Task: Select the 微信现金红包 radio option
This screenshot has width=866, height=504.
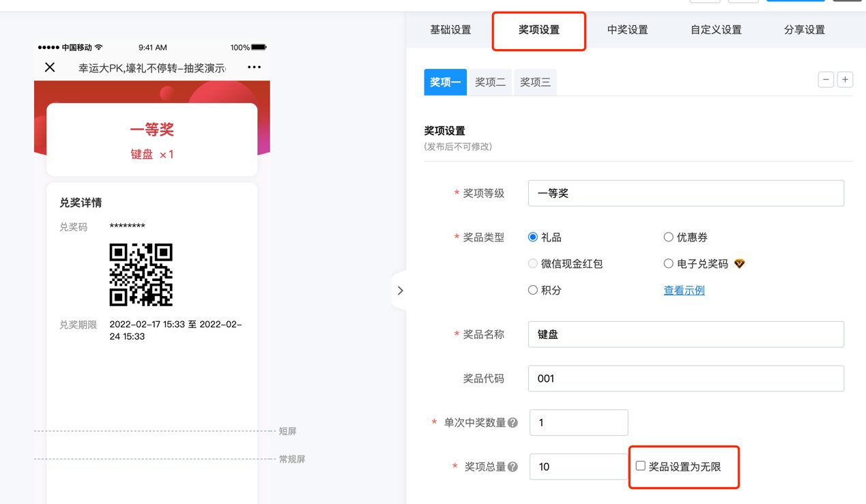Action: (533, 264)
